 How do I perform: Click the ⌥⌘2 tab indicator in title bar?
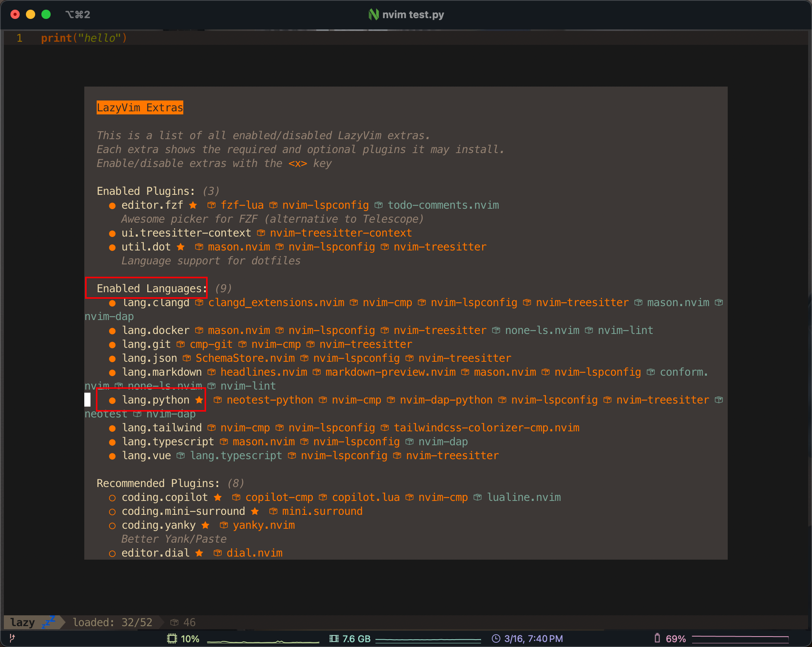[x=78, y=15]
